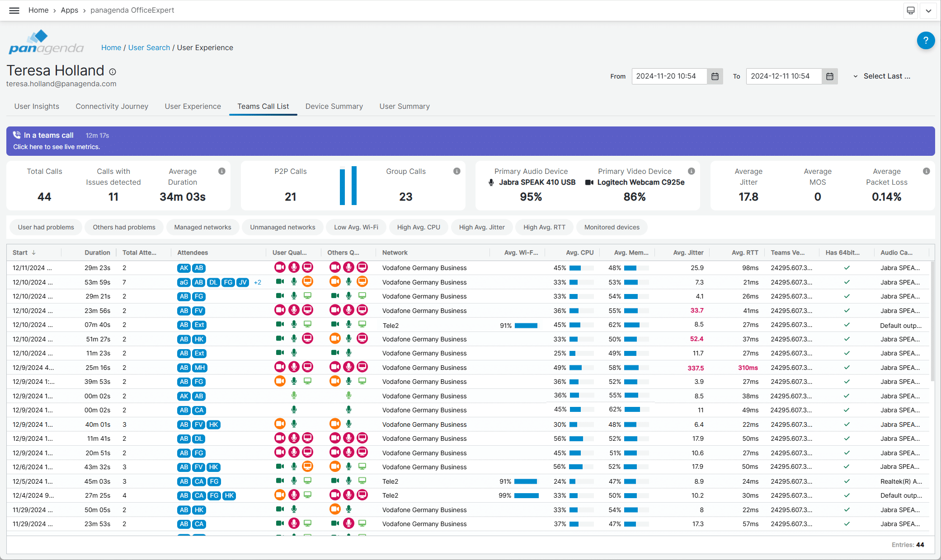Viewport: 941px width, 560px height.
Task: Click the blue help question mark icon
Action: pyautogui.click(x=925, y=41)
